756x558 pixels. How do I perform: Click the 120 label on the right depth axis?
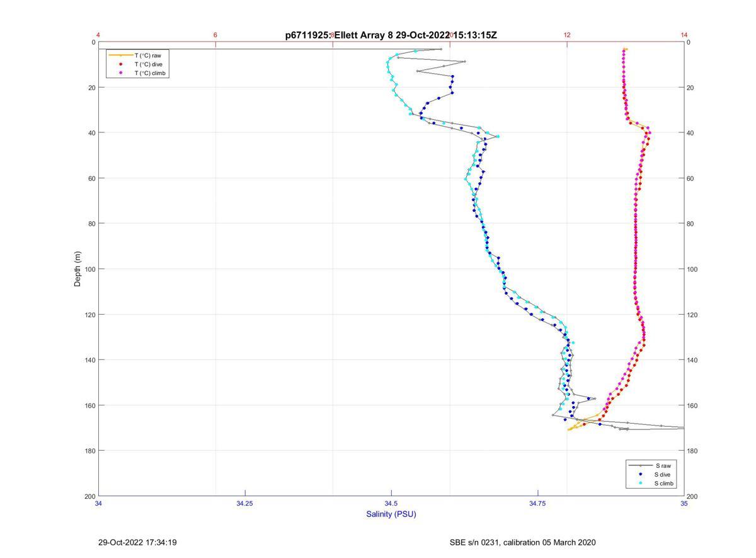(692, 315)
